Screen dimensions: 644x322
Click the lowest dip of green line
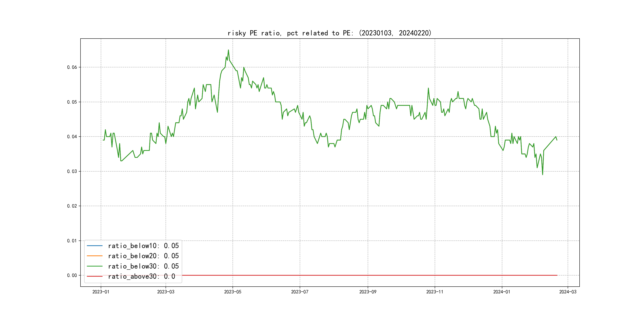542,174
